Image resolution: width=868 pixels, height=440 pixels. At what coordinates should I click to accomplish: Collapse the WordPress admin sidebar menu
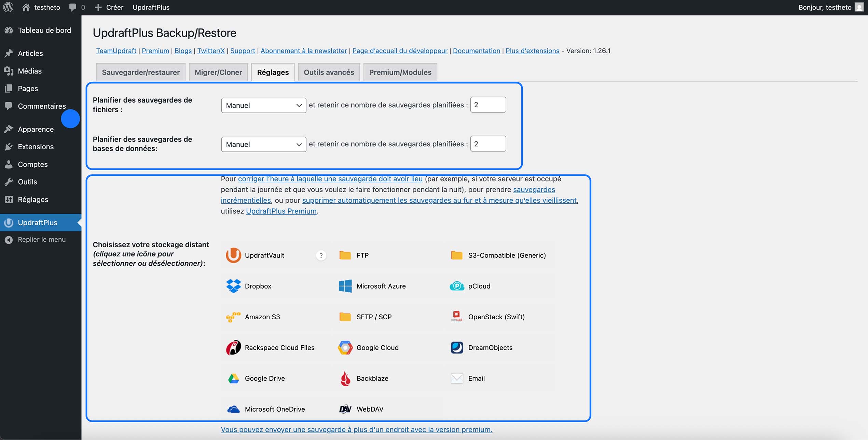[x=36, y=239]
